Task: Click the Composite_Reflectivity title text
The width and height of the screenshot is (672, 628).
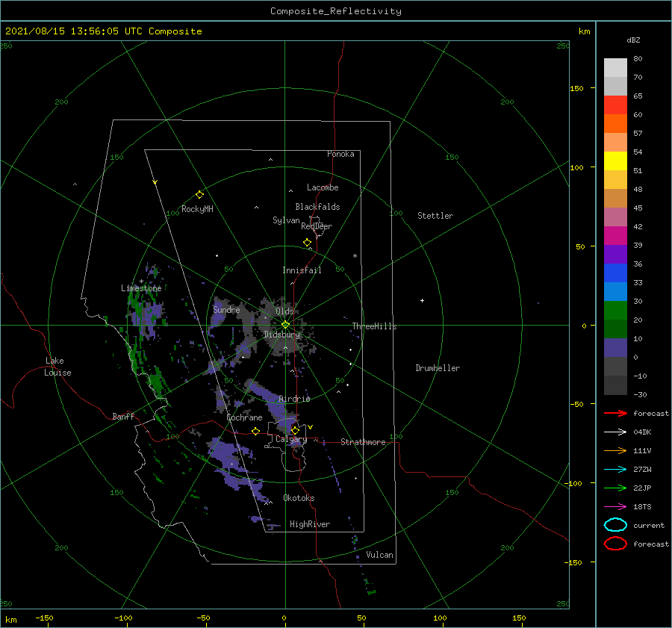Action: point(335,11)
